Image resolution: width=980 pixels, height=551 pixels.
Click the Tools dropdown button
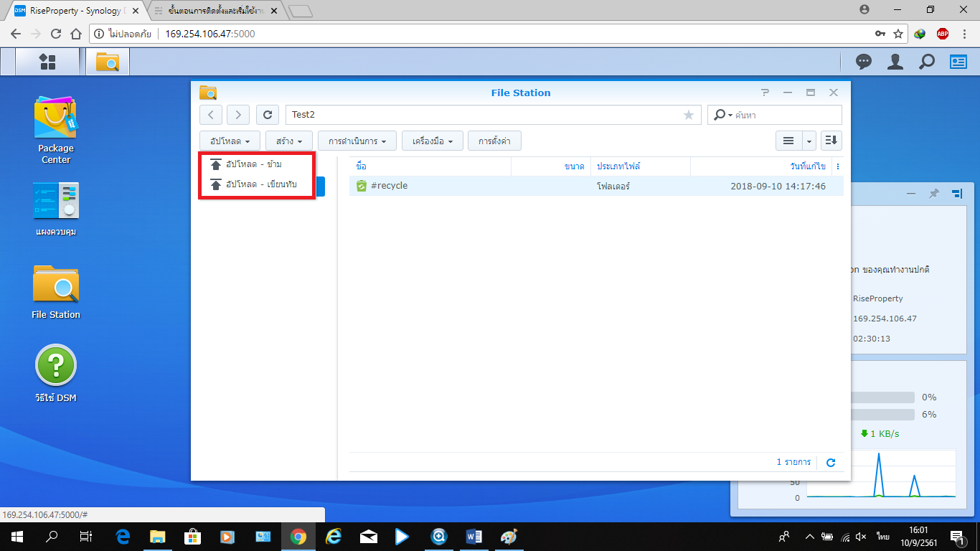(432, 141)
